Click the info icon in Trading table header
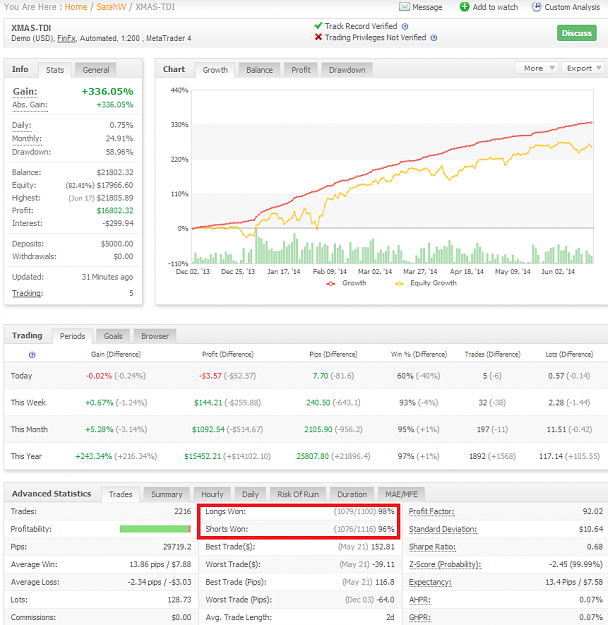The image size is (608, 625). [32, 355]
